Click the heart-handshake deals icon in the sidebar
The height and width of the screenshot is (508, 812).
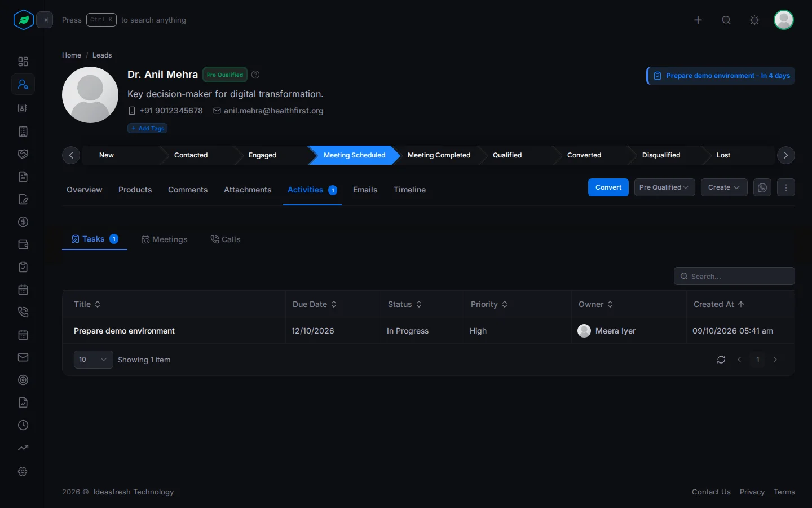23,154
